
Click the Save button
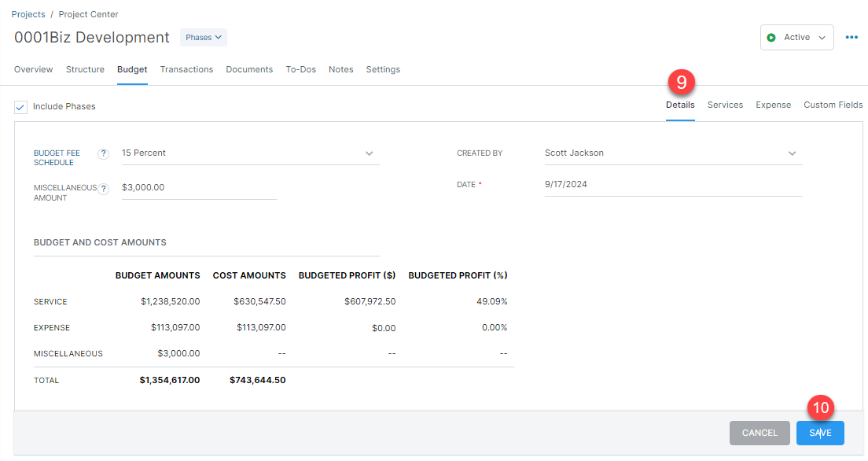point(820,433)
